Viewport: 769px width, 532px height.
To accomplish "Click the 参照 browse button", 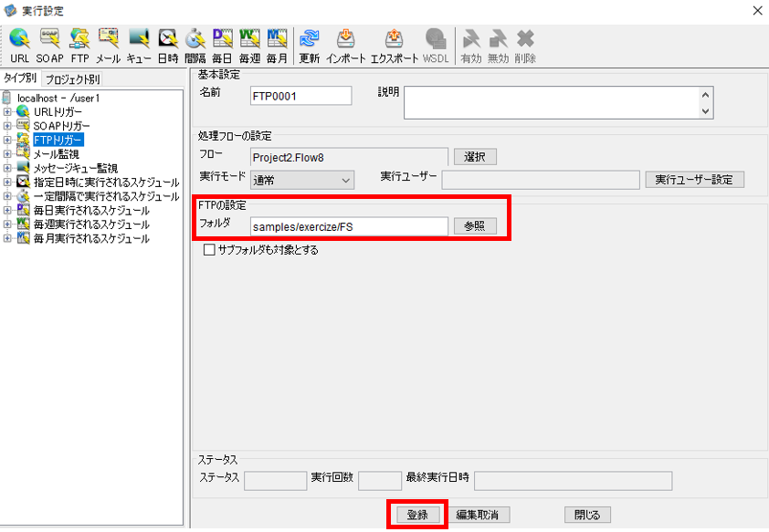I will click(475, 225).
